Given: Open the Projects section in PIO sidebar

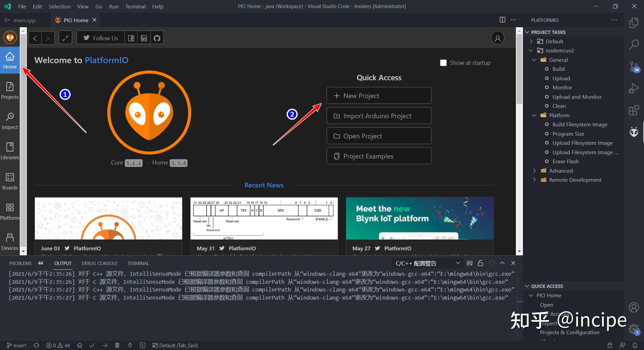Looking at the screenshot, I should tap(10, 91).
